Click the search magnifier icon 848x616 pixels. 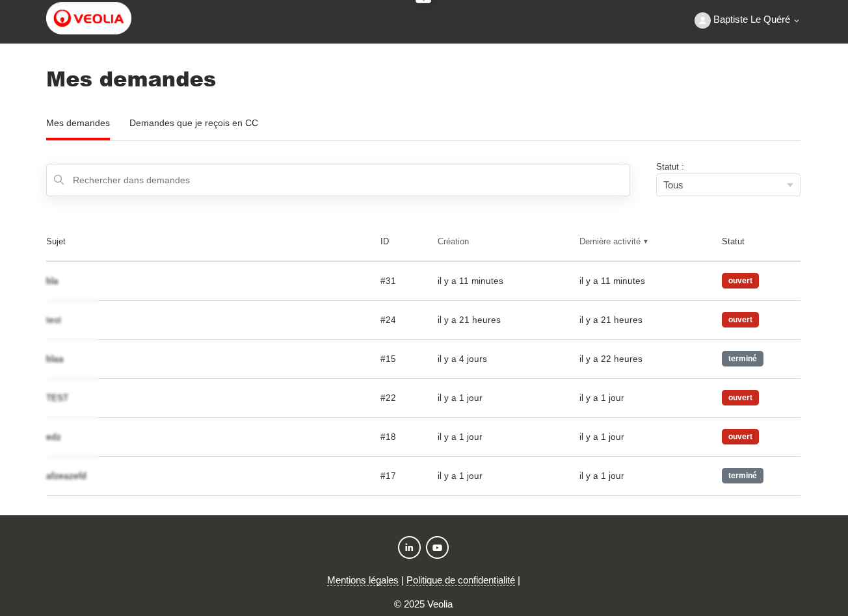point(59,180)
